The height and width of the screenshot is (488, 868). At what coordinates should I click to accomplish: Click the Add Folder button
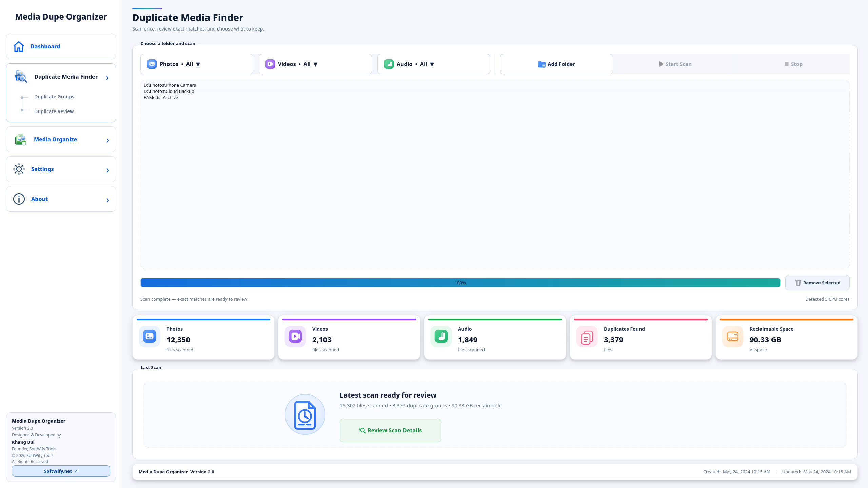[x=556, y=64]
